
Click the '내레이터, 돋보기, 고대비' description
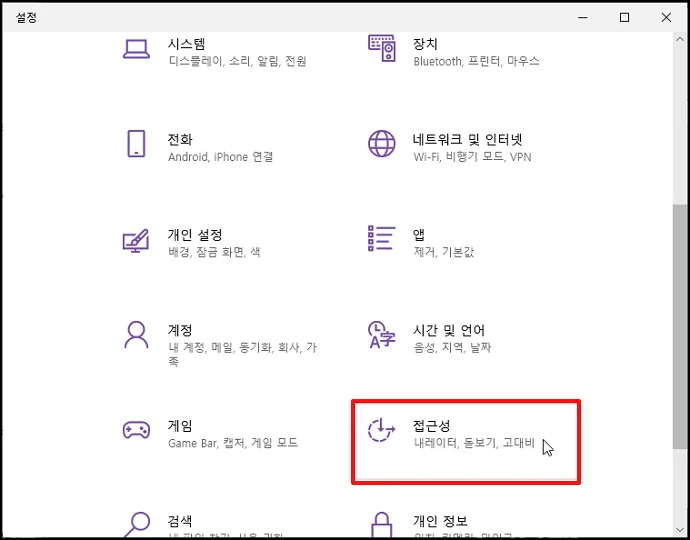pos(474,443)
